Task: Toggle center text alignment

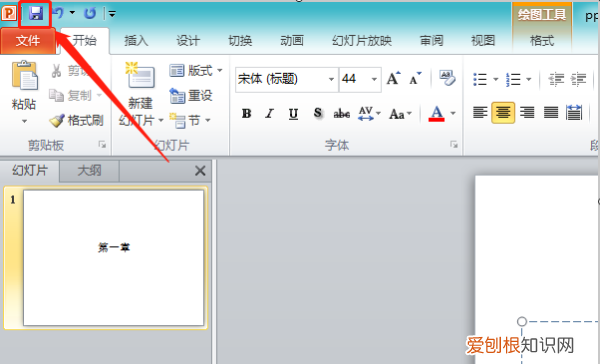Action: point(503,113)
